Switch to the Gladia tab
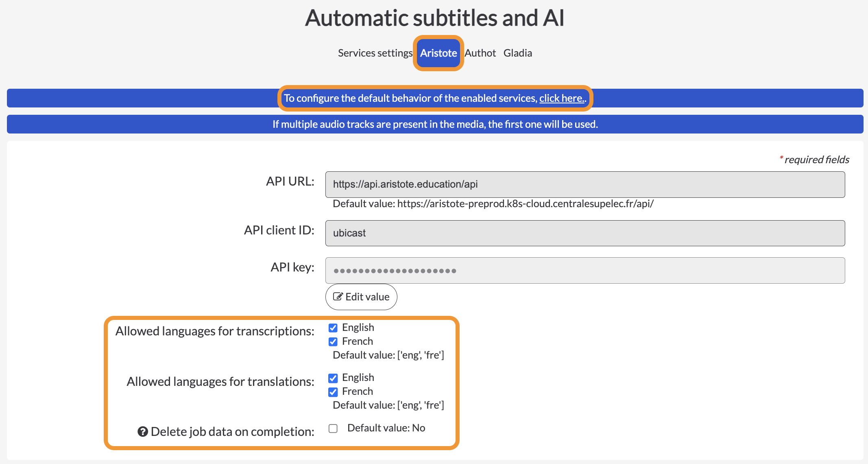Screen dimensions: 868x464 pos(517,53)
